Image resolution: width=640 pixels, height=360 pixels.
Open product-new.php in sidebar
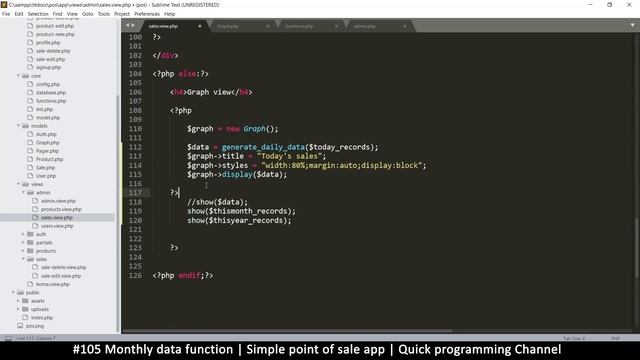click(x=55, y=34)
